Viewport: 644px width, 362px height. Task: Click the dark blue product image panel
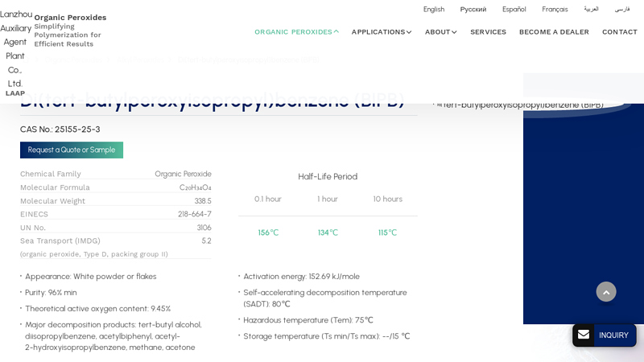coord(583,213)
